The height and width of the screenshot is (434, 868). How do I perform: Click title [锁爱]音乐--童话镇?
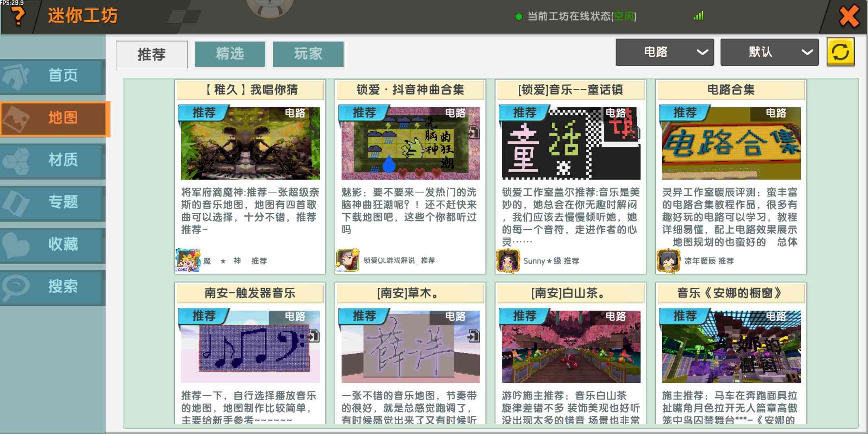(571, 89)
